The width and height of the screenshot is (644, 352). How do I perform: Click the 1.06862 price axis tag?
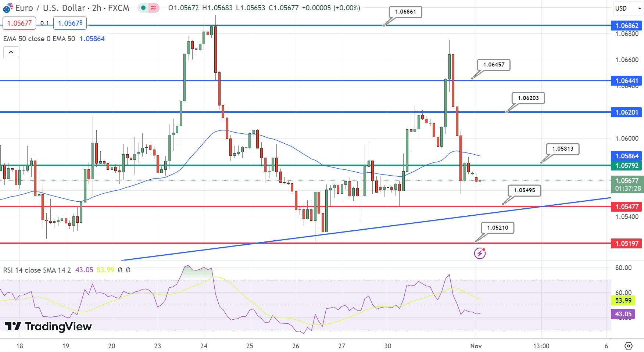click(x=627, y=25)
